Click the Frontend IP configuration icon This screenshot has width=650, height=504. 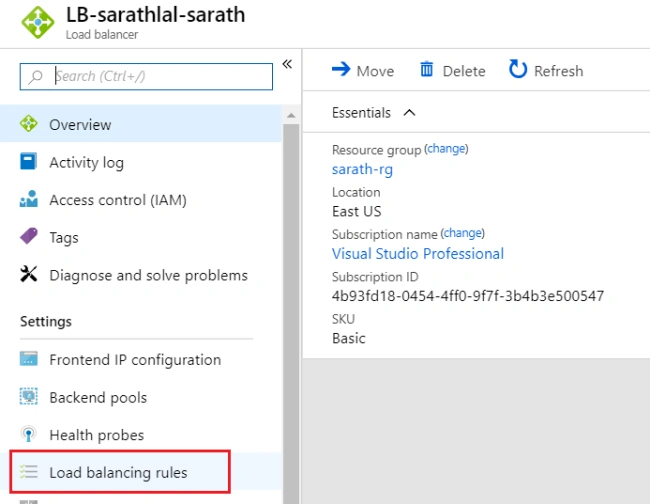29,359
